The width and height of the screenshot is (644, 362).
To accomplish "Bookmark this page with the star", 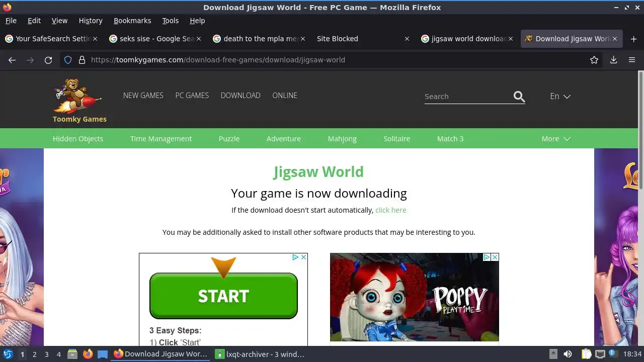I will click(x=594, y=60).
